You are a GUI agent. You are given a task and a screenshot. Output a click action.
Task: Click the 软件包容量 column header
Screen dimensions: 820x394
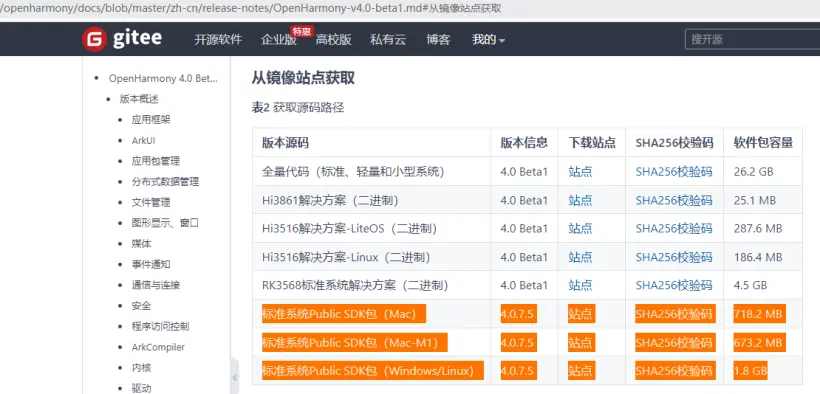tap(763, 143)
